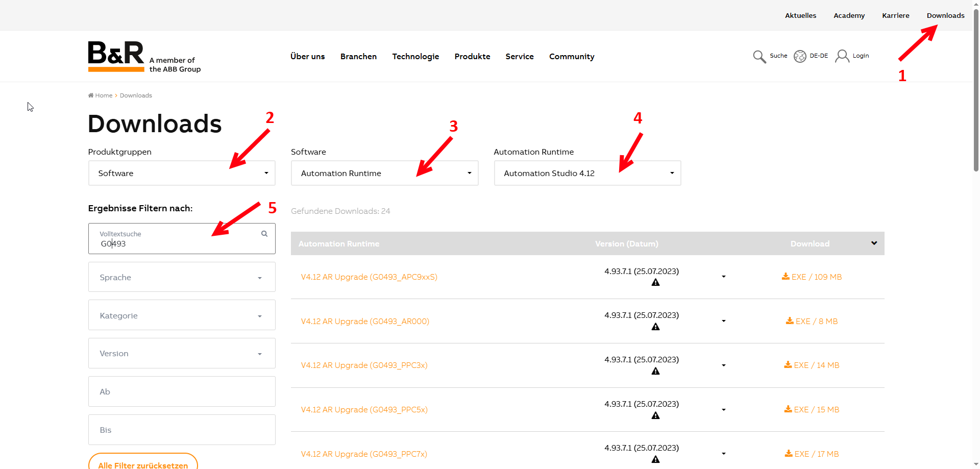Screen dimensions: 980x469
Task: Click the home icon in breadcrumb
Action: [x=91, y=95]
